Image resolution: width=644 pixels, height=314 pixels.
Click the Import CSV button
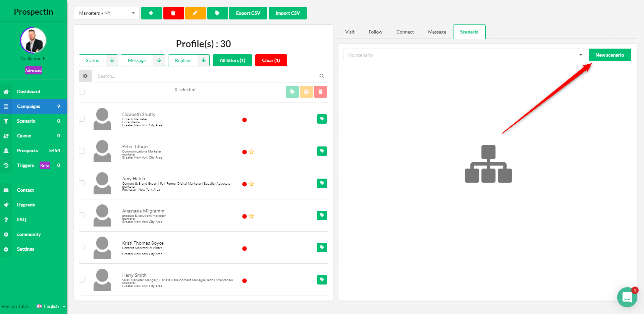(288, 13)
